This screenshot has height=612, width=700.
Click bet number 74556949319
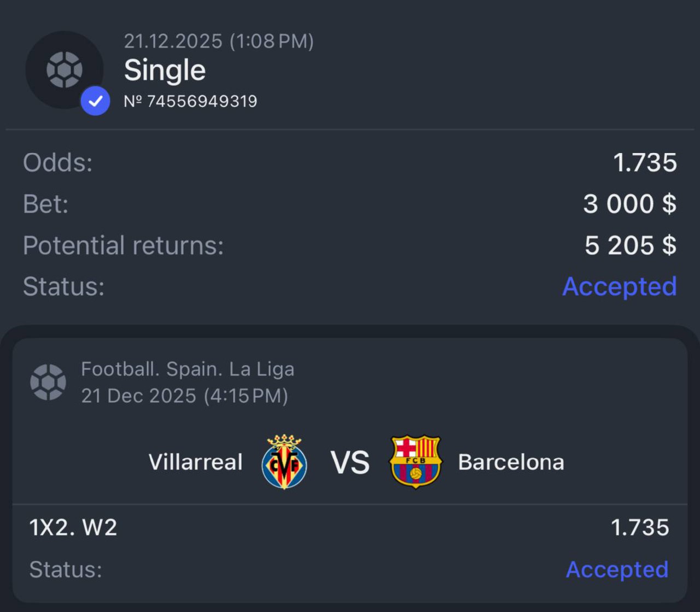[190, 101]
